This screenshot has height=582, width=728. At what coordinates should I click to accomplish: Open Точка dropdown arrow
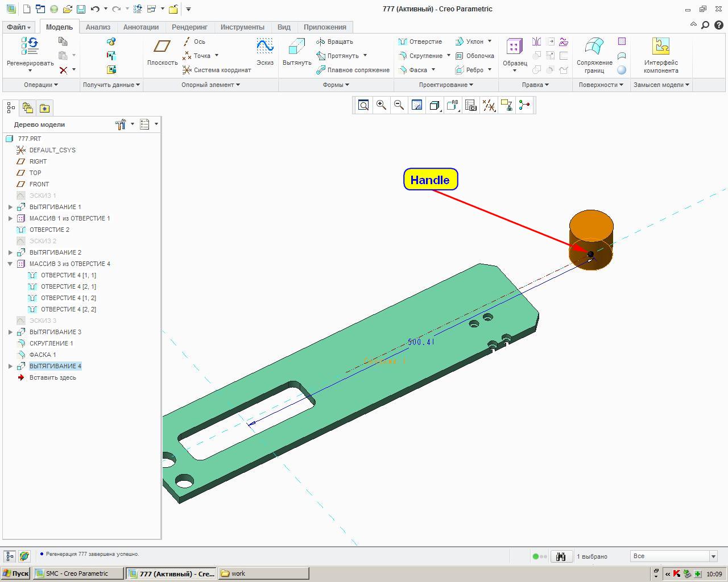click(x=217, y=56)
